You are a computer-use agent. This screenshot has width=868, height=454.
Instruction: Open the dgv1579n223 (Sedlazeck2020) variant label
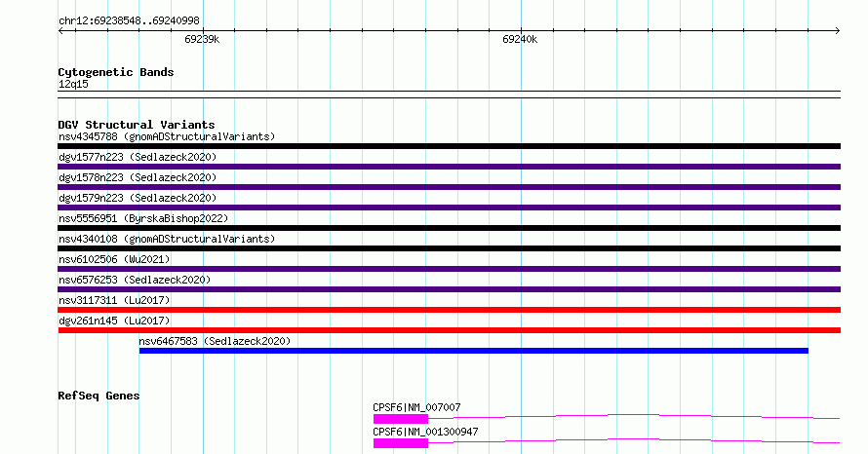138,198
